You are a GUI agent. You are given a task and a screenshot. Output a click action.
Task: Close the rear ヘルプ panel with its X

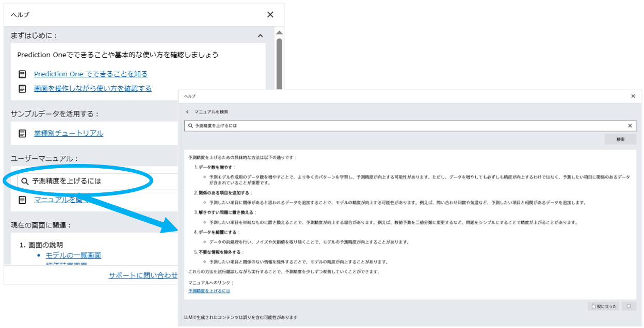[270, 14]
